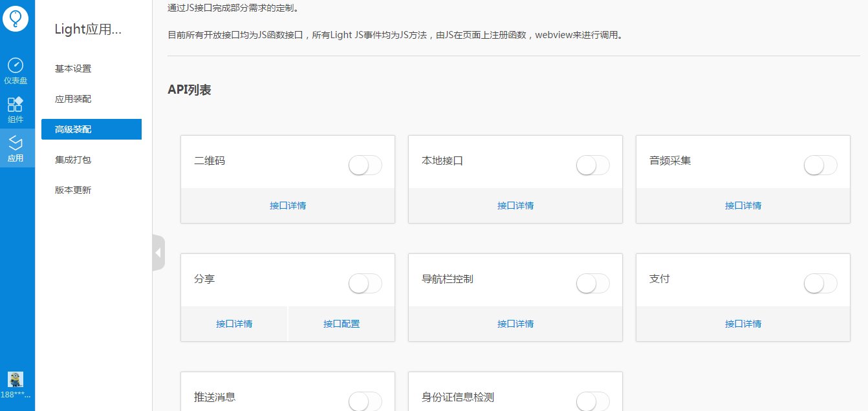Enable the 身份证信息检测 switch
The width and height of the screenshot is (868, 411).
tap(593, 401)
